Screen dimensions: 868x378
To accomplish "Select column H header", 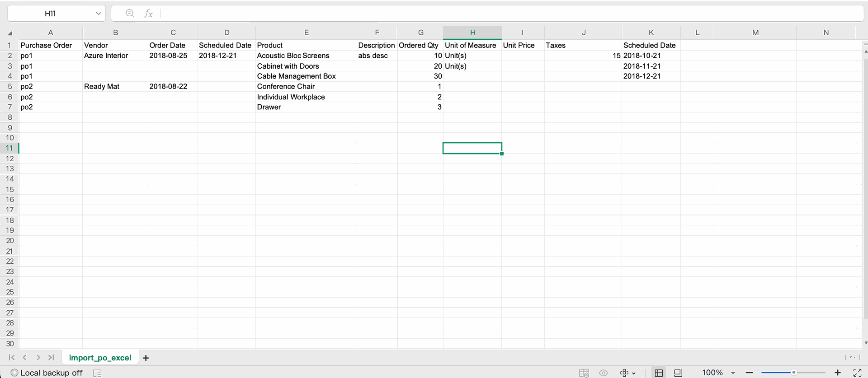I will point(472,33).
